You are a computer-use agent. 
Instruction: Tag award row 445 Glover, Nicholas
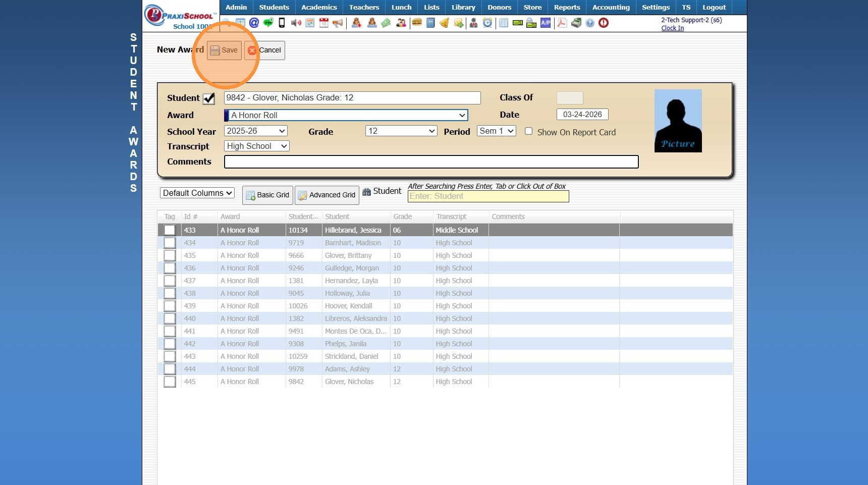coord(170,382)
